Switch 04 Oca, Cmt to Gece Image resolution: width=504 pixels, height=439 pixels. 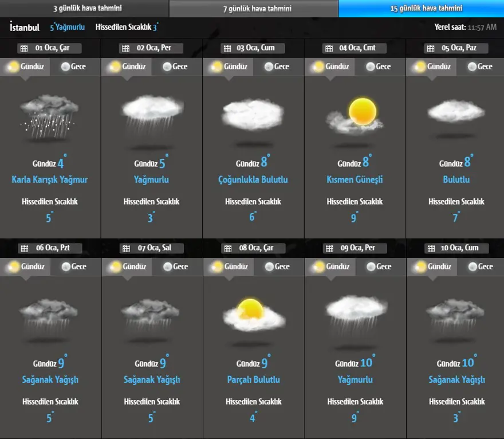(380, 66)
